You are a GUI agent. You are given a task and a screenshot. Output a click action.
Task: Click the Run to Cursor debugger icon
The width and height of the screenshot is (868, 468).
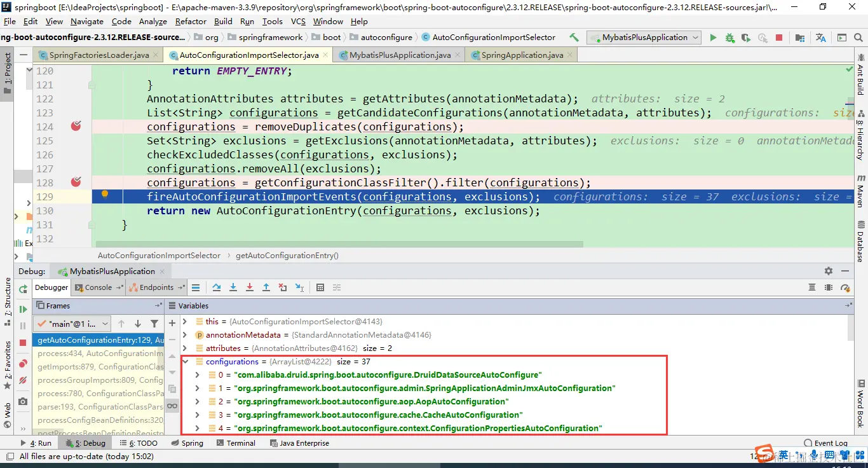coord(299,287)
